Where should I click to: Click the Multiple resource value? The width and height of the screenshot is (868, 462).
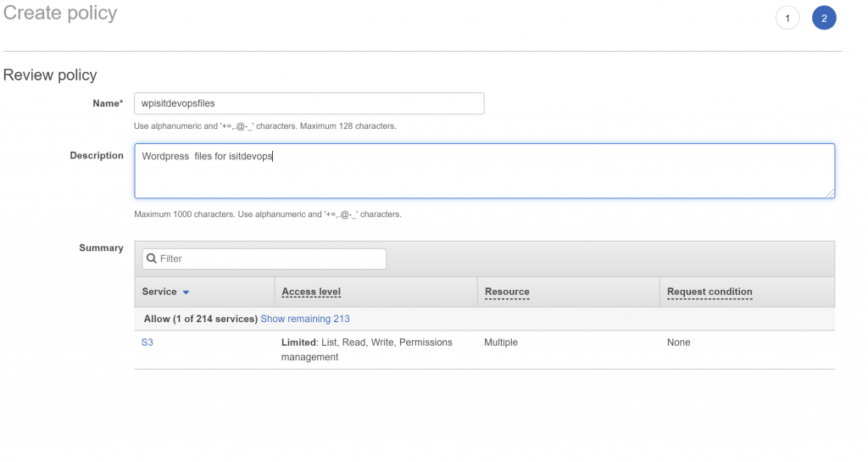click(x=501, y=342)
